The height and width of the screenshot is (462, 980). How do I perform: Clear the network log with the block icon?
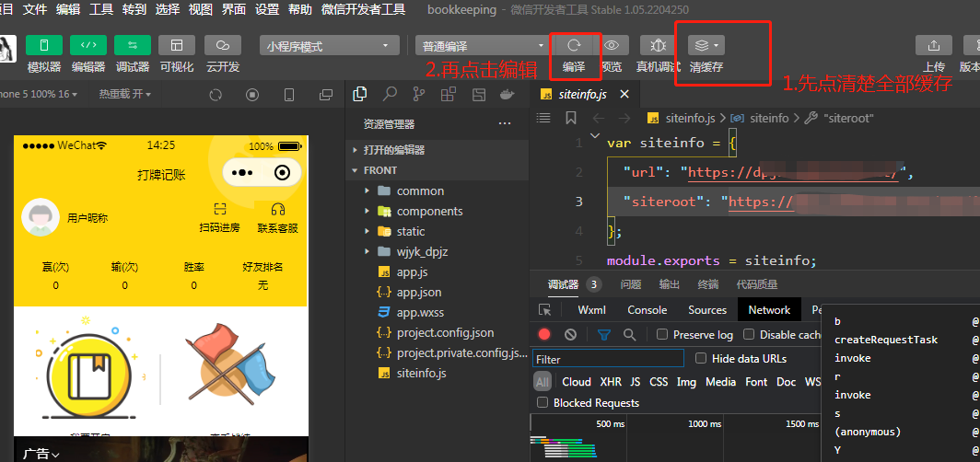pos(570,335)
